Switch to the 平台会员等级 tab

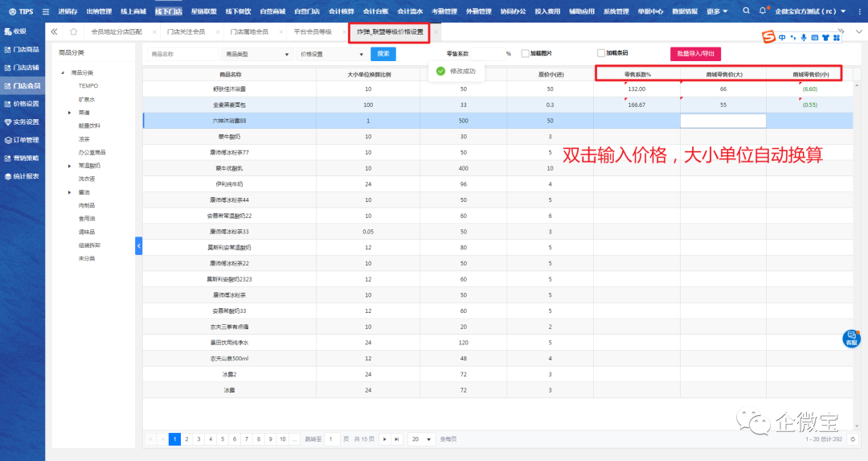[313, 31]
